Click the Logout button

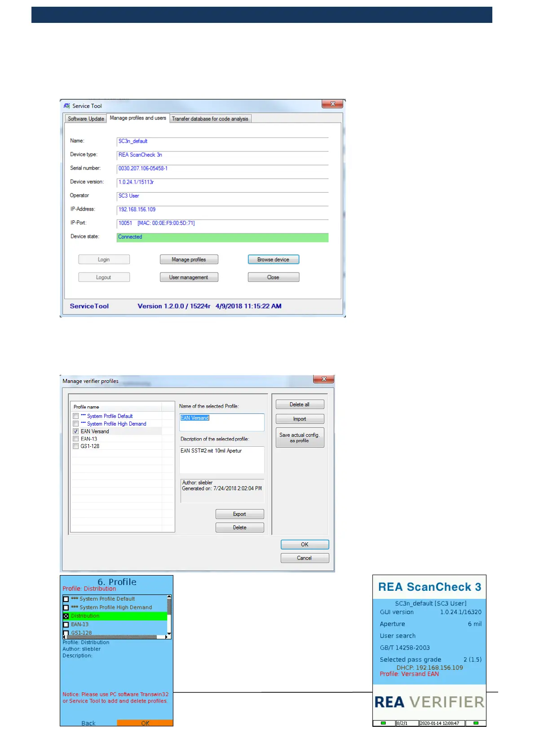pos(104,277)
